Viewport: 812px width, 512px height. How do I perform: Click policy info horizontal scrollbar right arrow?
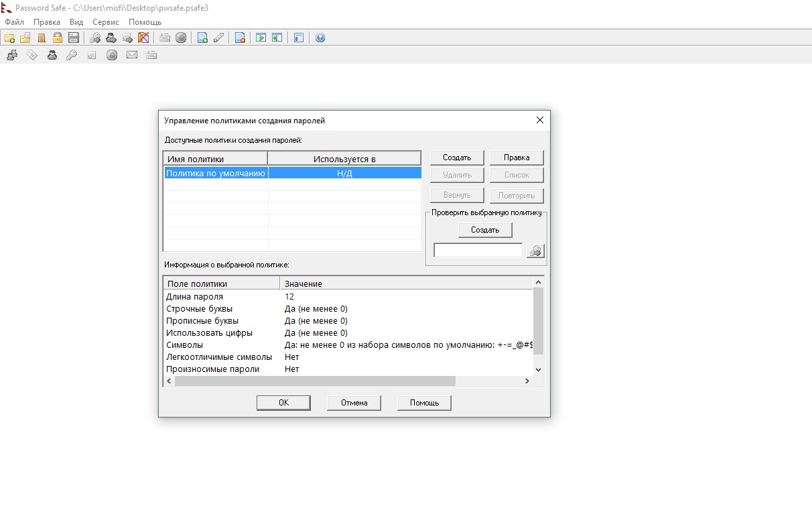point(527,381)
